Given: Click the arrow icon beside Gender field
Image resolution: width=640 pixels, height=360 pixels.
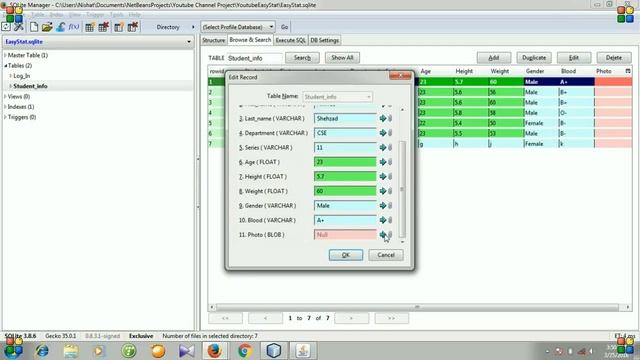Looking at the screenshot, I should point(383,206).
